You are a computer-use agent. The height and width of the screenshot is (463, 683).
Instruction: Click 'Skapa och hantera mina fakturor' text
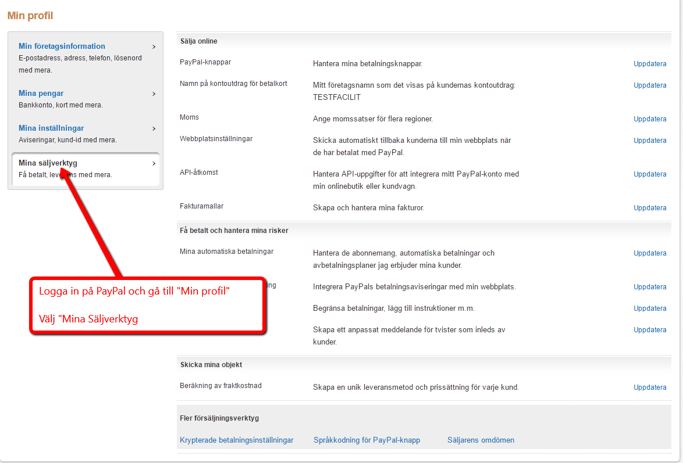tap(368, 208)
